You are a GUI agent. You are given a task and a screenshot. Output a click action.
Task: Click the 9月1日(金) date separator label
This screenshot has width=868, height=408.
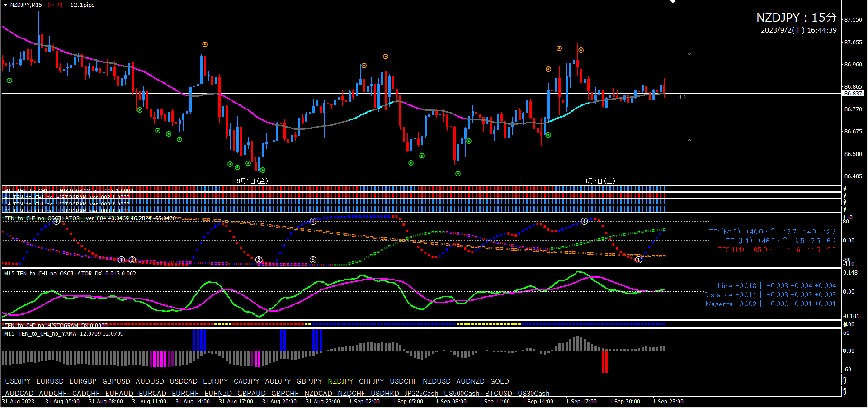click(252, 181)
